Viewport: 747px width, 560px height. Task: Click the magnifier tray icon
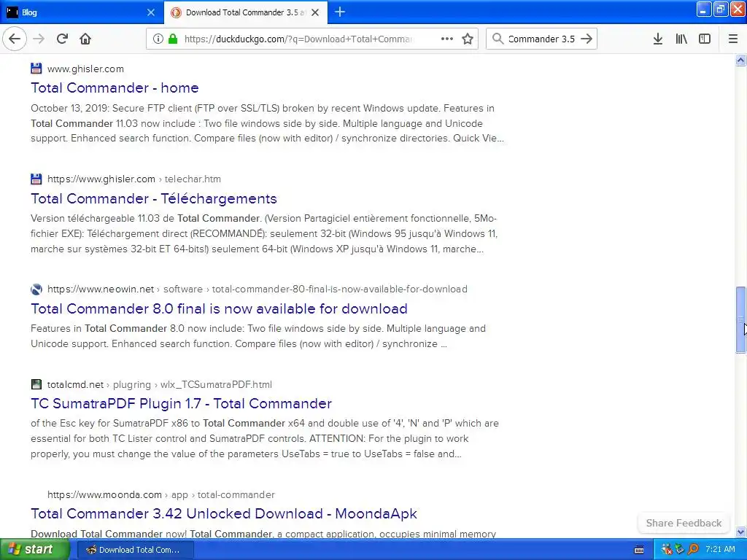[x=693, y=550]
